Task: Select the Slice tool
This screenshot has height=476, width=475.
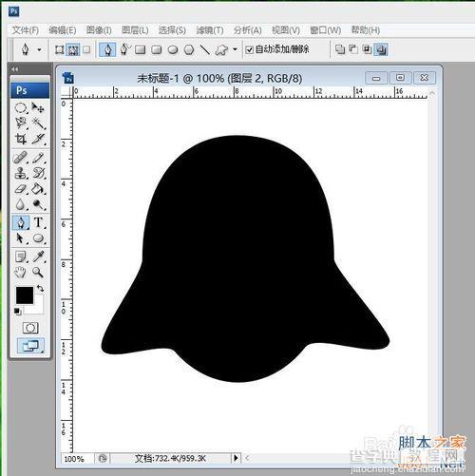Action: (38, 139)
